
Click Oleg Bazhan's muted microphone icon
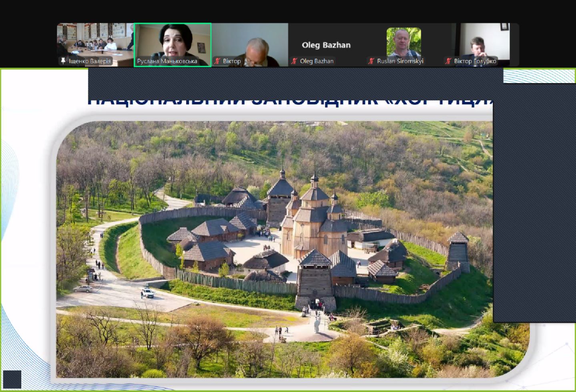coord(295,61)
